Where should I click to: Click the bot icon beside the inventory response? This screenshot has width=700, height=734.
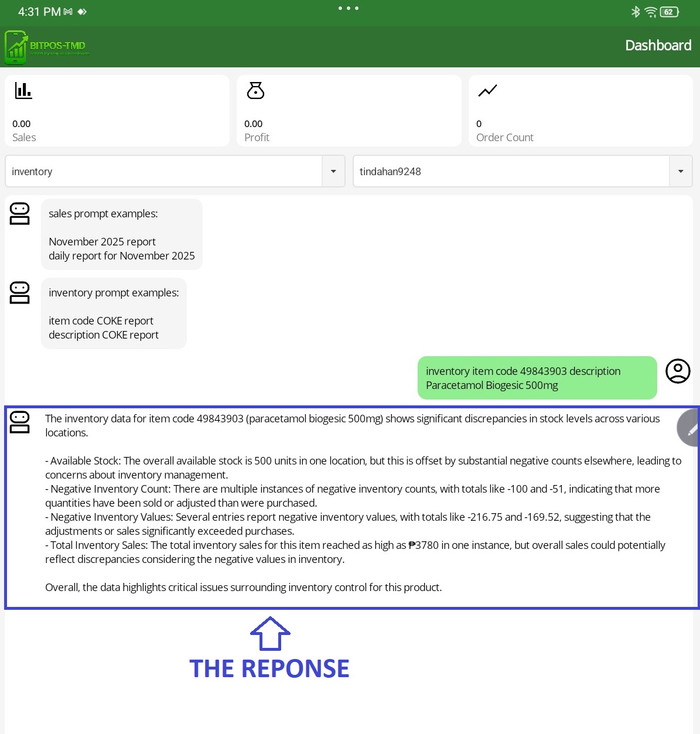[x=20, y=422]
